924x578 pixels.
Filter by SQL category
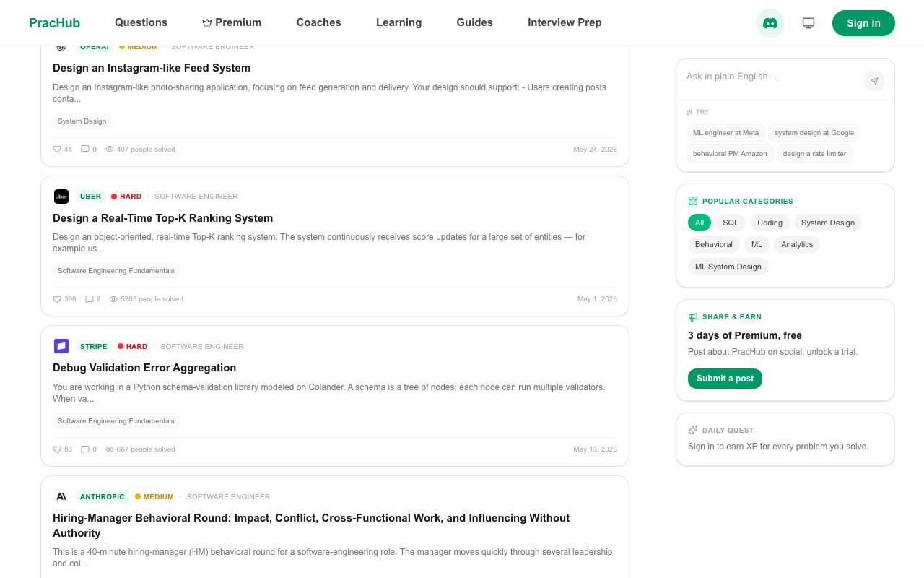[x=731, y=223]
